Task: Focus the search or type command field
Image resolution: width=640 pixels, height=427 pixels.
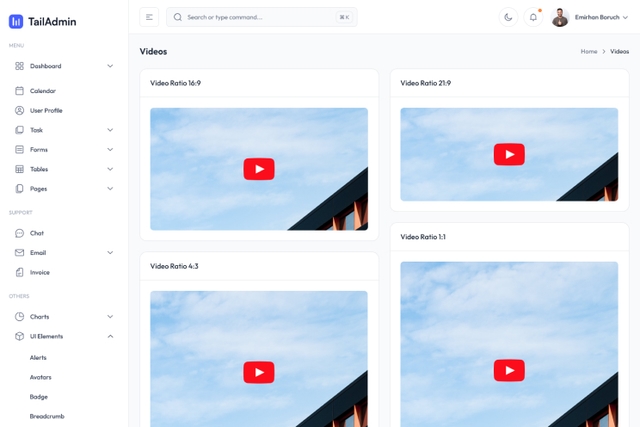Action: pos(262,17)
